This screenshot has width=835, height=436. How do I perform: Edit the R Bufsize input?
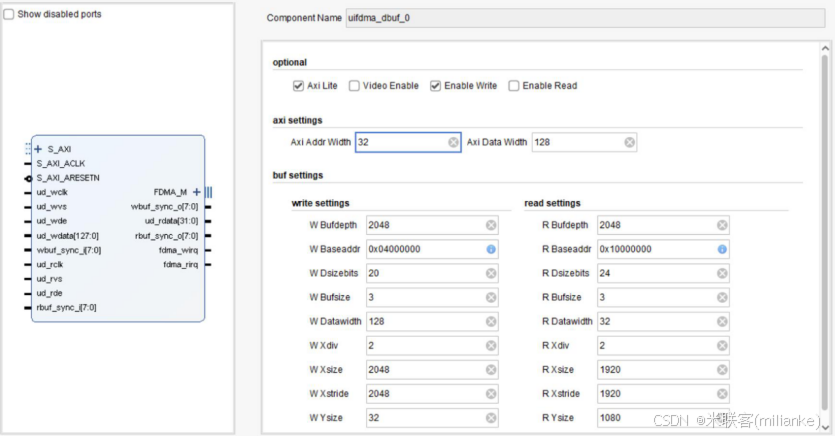(x=663, y=297)
